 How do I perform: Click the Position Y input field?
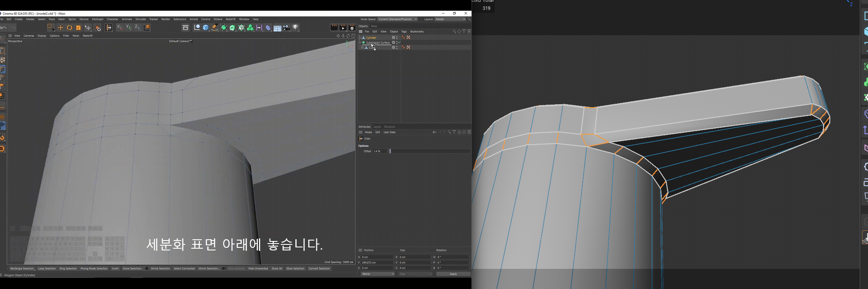pyautogui.click(x=376, y=262)
